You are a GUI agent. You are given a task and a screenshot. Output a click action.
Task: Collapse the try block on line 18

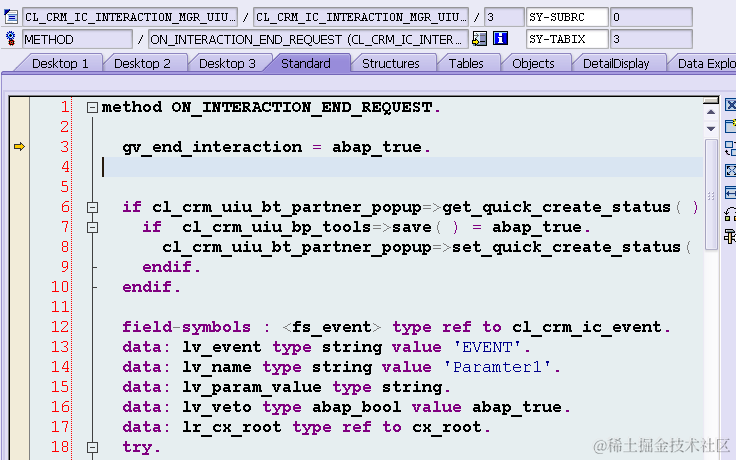(92, 447)
